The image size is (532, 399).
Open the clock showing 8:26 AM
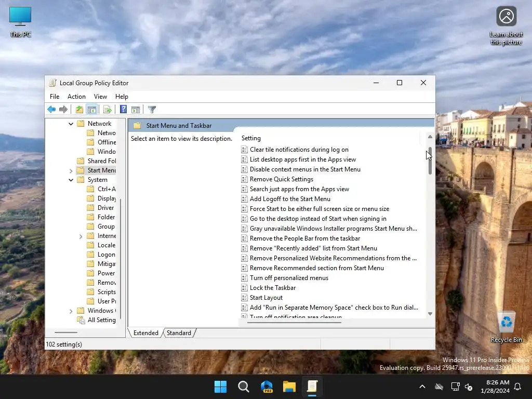(495, 387)
